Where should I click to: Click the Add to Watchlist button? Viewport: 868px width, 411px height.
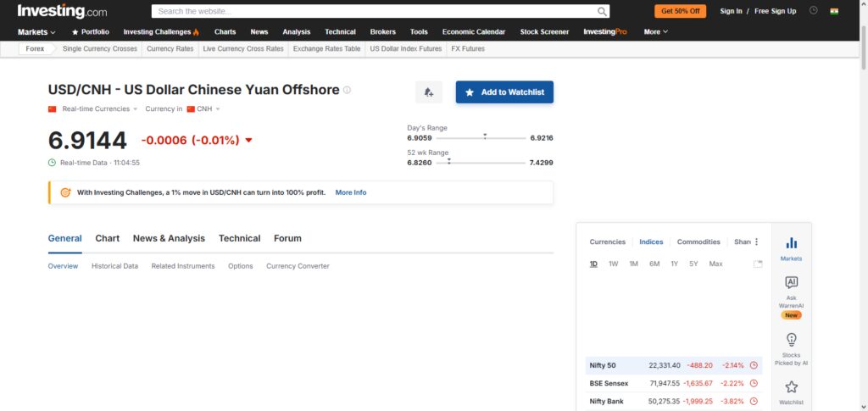[x=504, y=92]
